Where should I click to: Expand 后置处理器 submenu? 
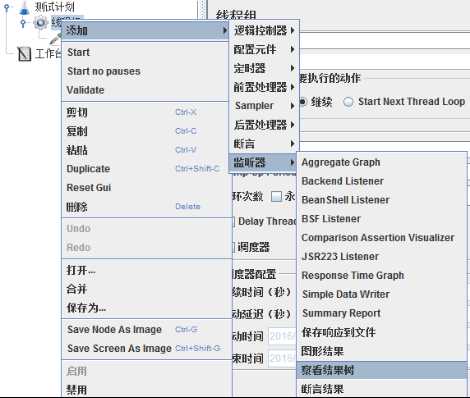[264, 125]
